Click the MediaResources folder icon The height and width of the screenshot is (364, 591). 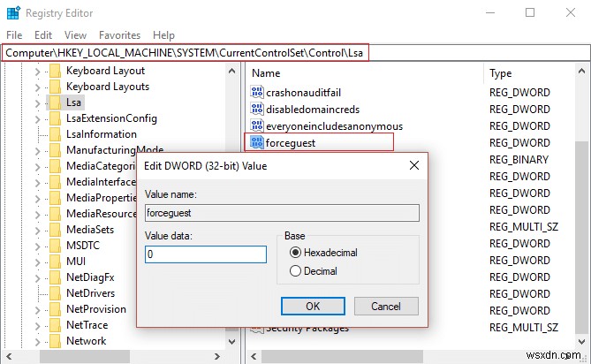(55, 214)
